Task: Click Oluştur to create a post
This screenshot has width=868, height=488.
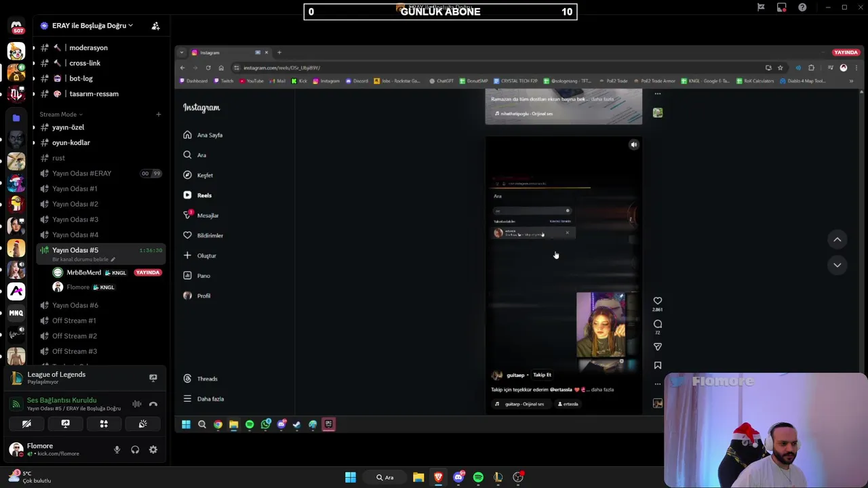Action: pyautogui.click(x=199, y=256)
